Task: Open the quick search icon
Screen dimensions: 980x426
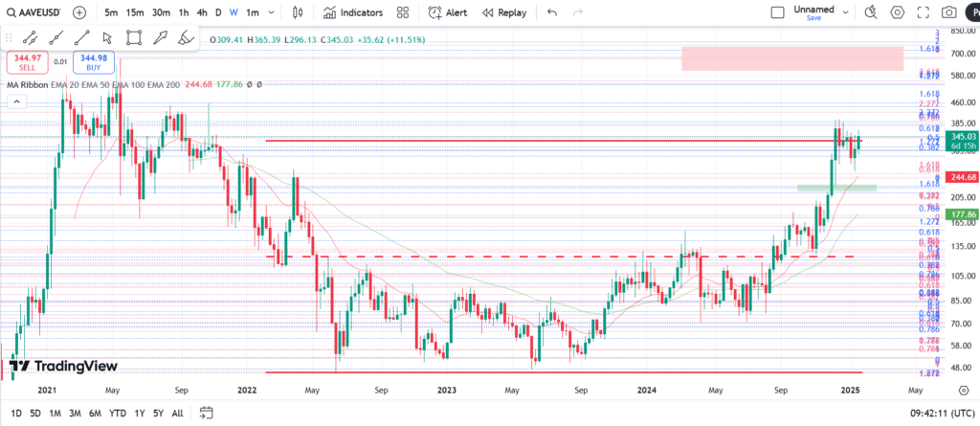Action: [x=871, y=12]
